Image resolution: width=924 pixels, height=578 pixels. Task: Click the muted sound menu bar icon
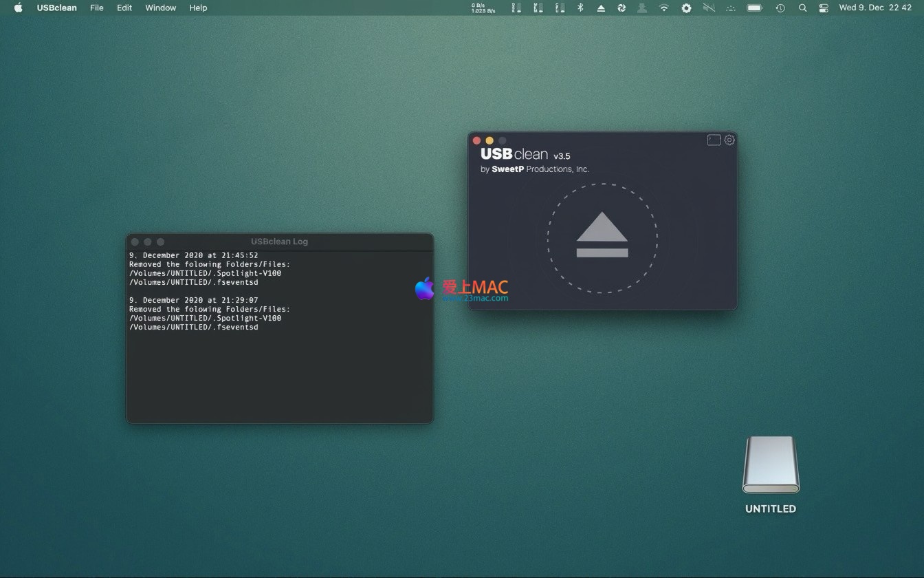pyautogui.click(x=709, y=8)
